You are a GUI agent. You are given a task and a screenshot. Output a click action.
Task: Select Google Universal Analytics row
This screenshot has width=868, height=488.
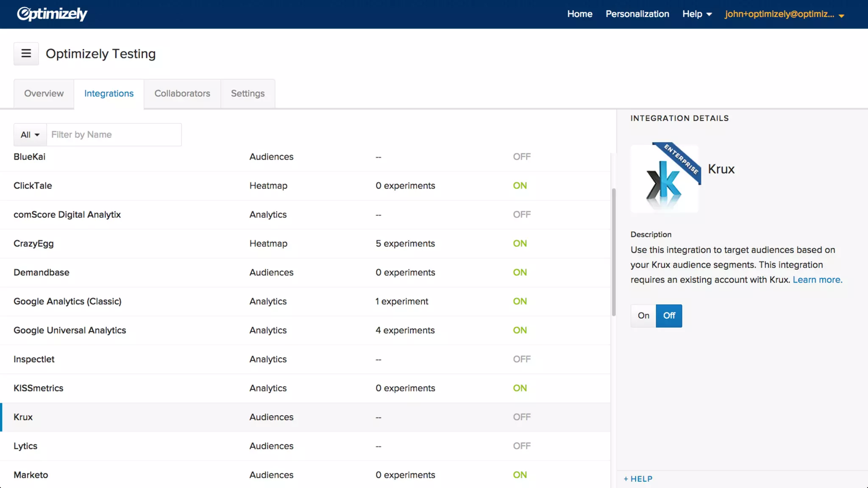[x=305, y=330]
